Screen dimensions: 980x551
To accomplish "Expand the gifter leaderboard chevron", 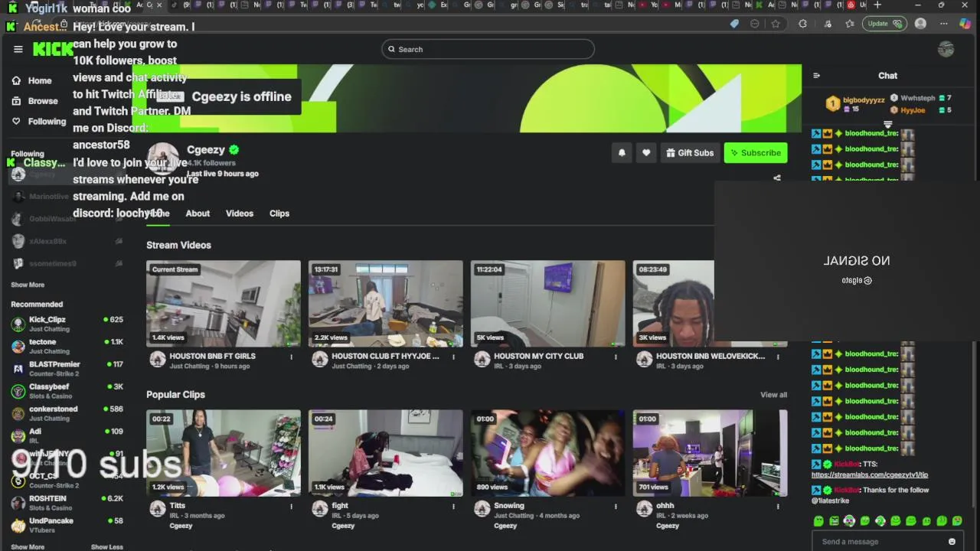I will (888, 124).
